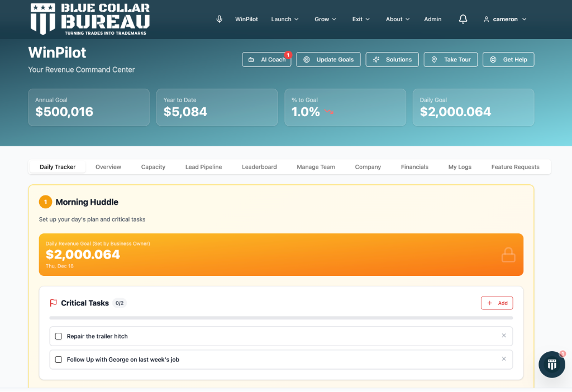
Task: Switch to the Overview tab
Action: coord(108,167)
